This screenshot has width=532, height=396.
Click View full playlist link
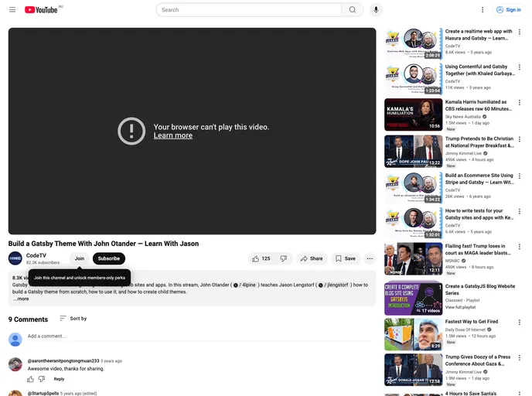(460, 307)
